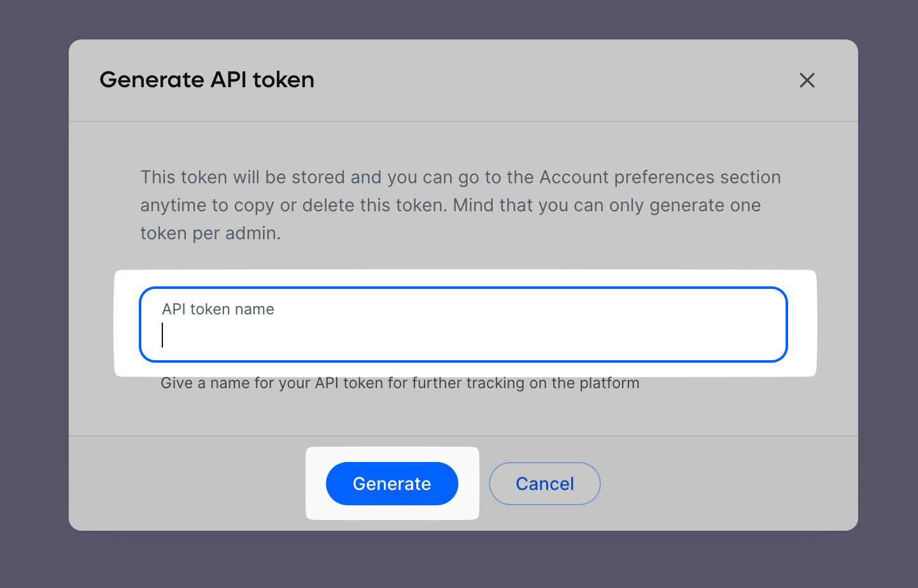Dismiss the modal using the top-right cross
The width and height of the screenshot is (918, 588).
(807, 80)
